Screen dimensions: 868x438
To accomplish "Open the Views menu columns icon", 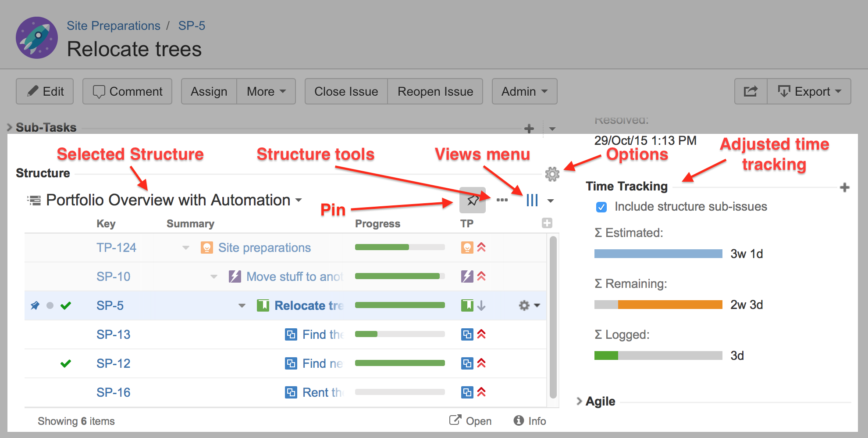I will coord(532,201).
